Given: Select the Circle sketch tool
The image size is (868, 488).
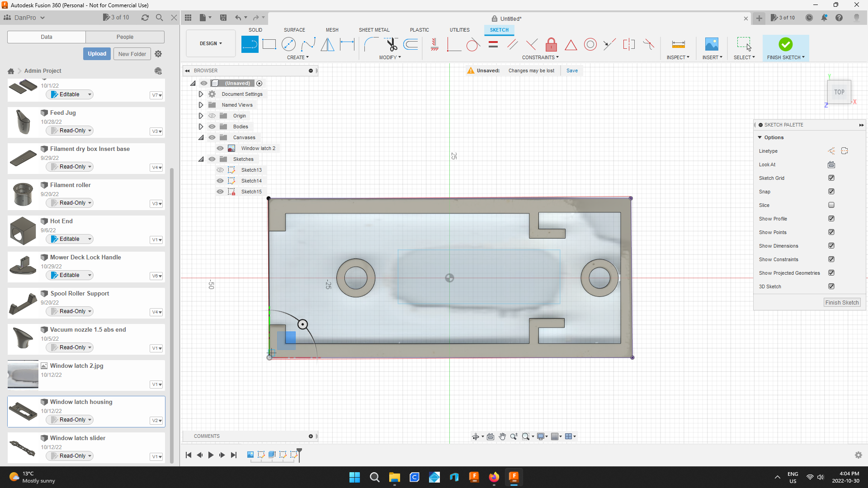Looking at the screenshot, I should tap(289, 44).
